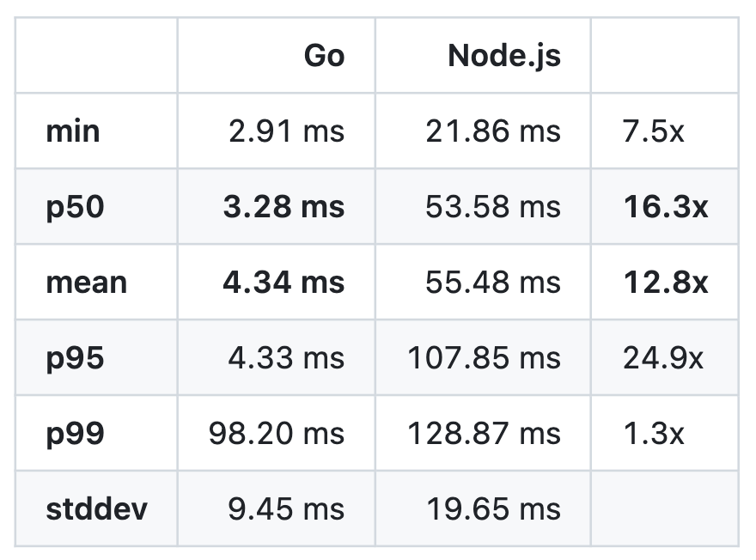Click the 53.58 ms Node.js cell
756x560 pixels.
click(493, 207)
